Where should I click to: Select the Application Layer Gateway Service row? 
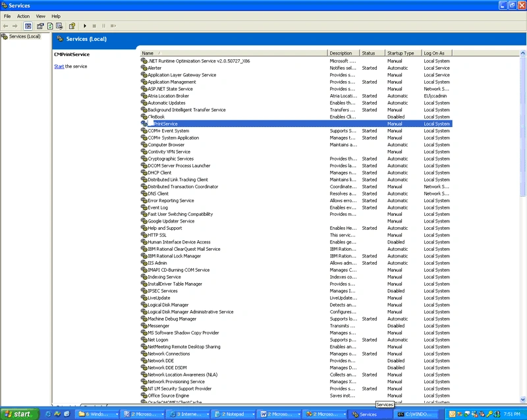[x=296, y=75]
